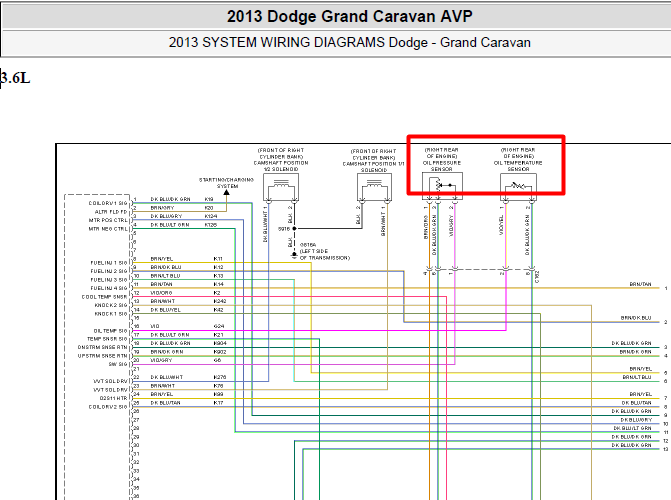Click the S916 splice dot
Image resolution: width=671 pixels, height=500 pixels.
[x=294, y=229]
